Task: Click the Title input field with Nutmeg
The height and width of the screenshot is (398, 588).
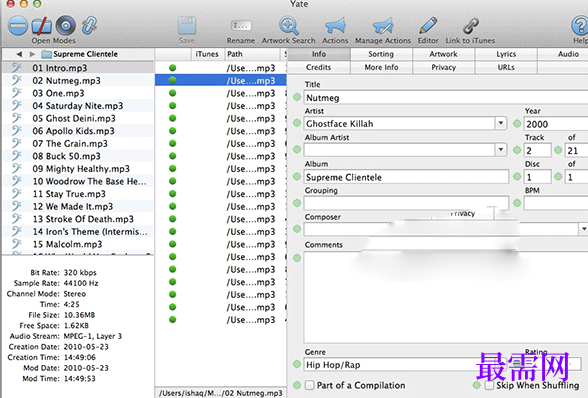Action: [446, 98]
